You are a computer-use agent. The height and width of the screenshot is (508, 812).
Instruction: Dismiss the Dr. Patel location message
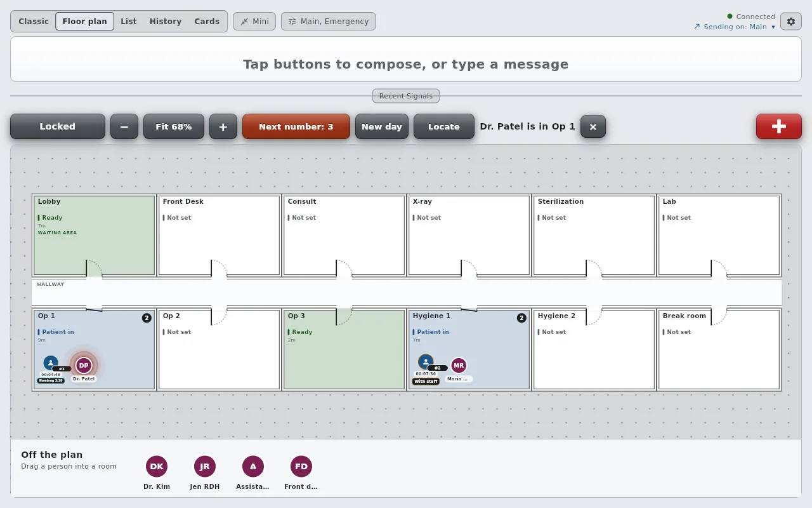click(x=593, y=126)
